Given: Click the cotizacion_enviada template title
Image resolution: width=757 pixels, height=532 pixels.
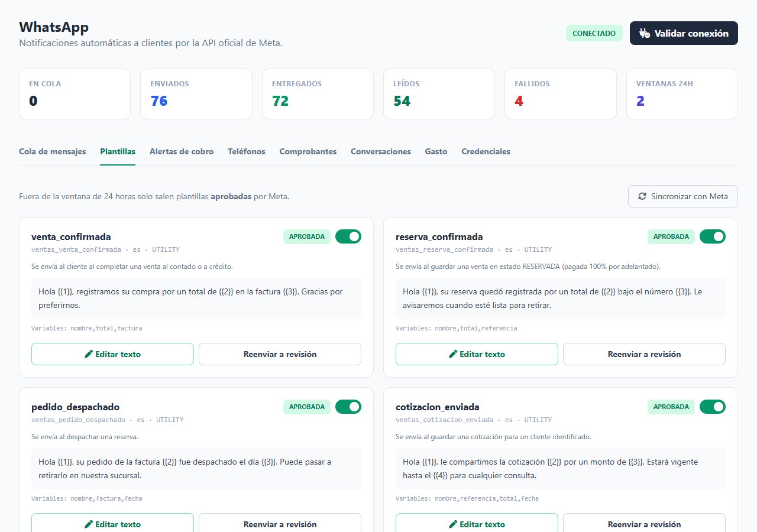Looking at the screenshot, I should click(438, 407).
